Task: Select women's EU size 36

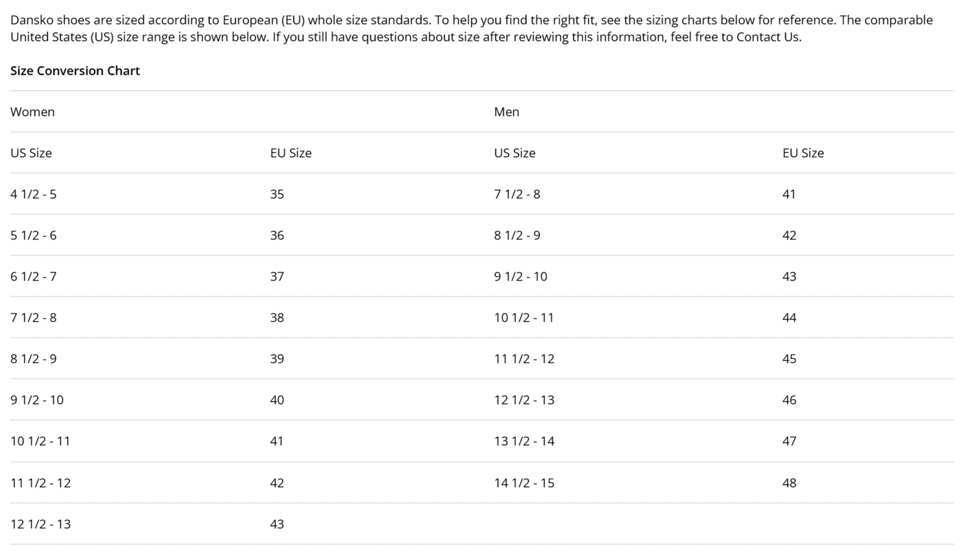Action: click(x=277, y=235)
